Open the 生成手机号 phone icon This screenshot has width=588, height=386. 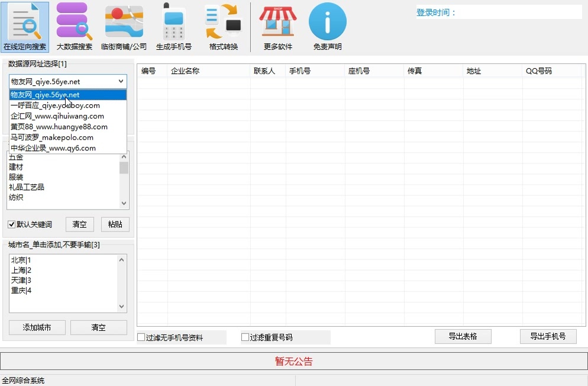click(x=174, y=27)
